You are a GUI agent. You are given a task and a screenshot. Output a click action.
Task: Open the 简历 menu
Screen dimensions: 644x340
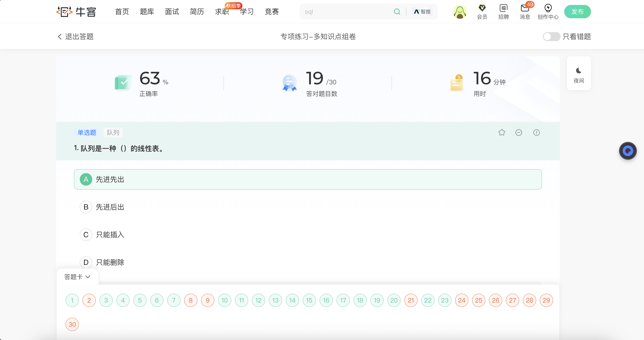pyautogui.click(x=197, y=12)
